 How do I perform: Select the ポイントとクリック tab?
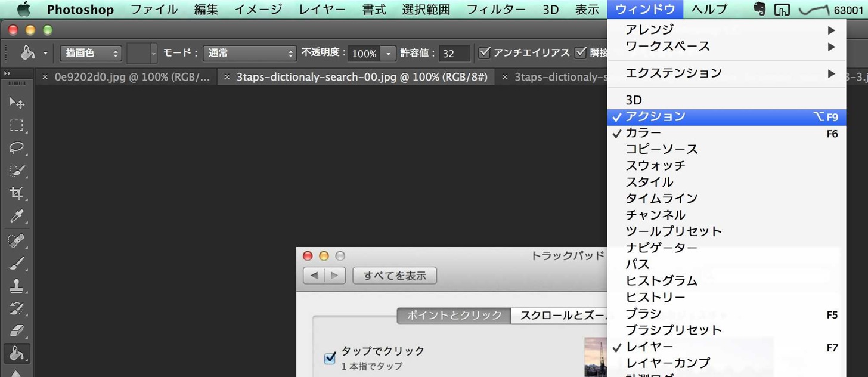click(454, 316)
